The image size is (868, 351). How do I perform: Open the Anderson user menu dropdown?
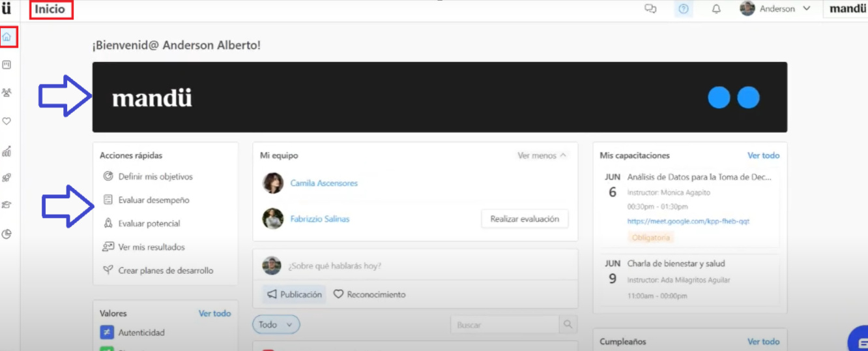(x=775, y=9)
